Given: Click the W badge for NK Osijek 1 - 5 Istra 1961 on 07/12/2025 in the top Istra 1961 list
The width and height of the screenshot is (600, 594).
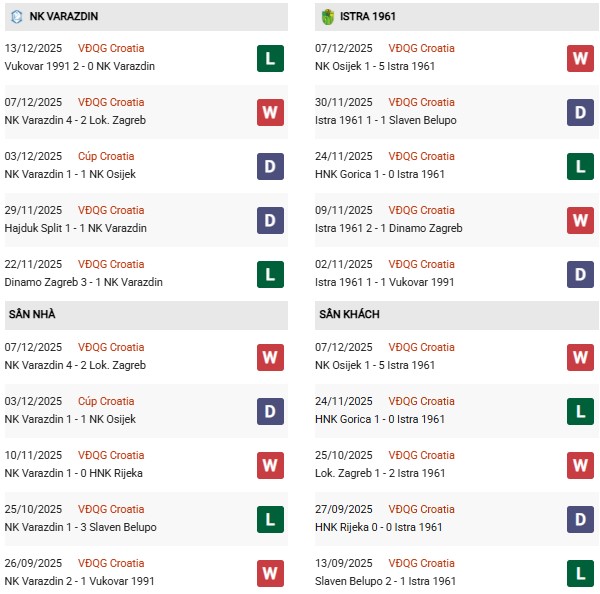Looking at the screenshot, I should tap(580, 58).
